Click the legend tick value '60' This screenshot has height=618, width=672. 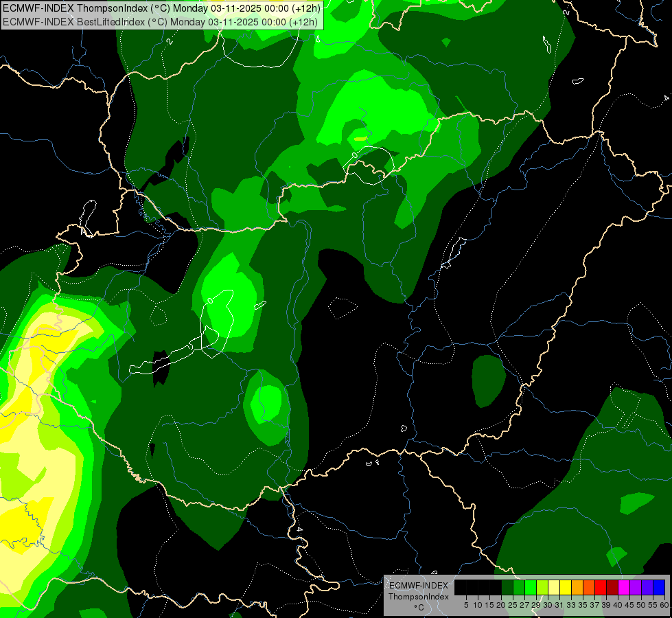pos(664,605)
